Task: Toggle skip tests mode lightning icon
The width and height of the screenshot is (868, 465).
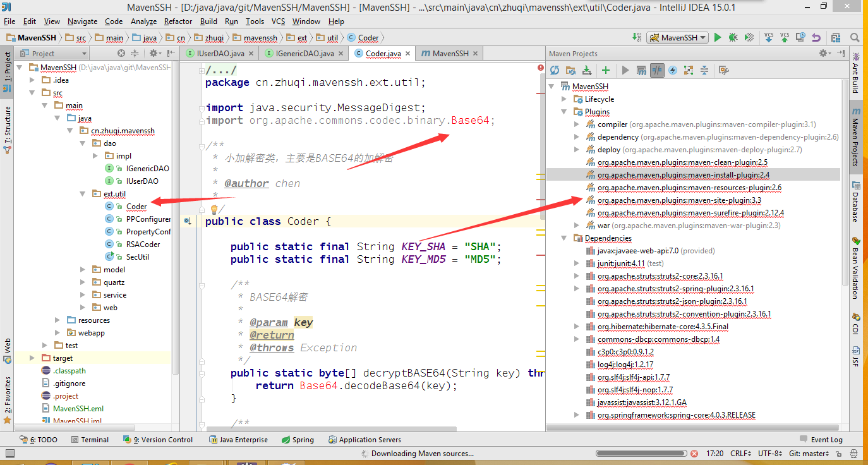Action: point(673,70)
